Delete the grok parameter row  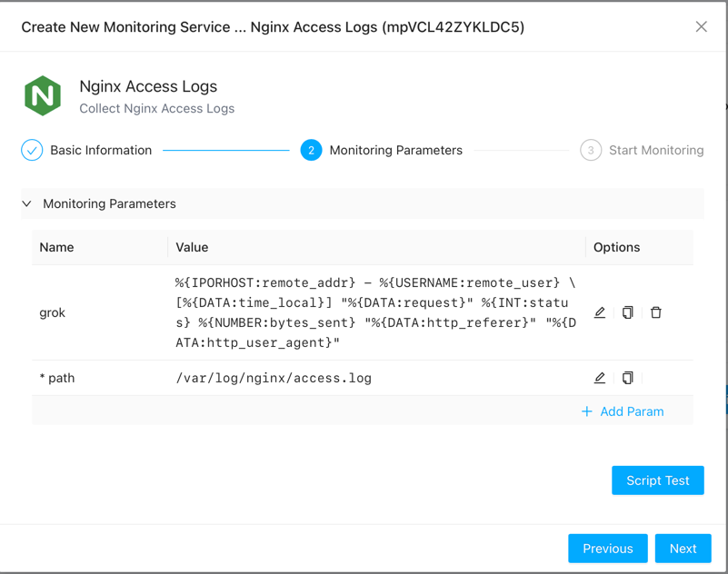pos(656,312)
